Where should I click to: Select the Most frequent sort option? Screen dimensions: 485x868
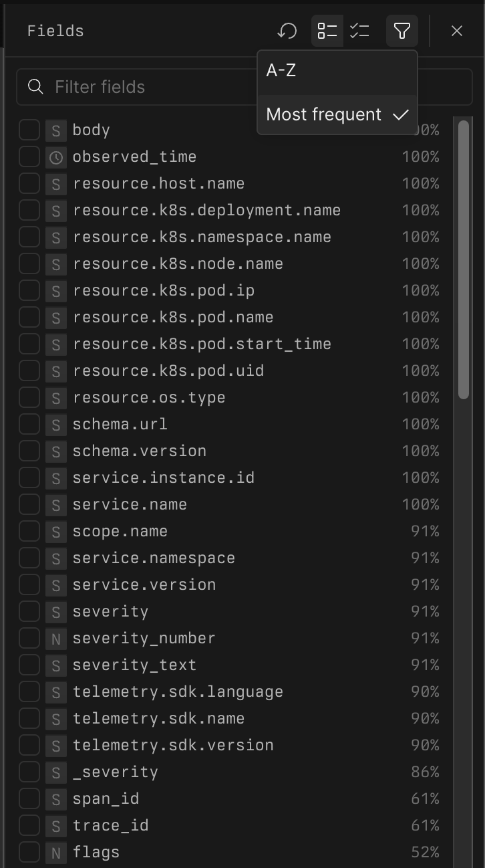[323, 114]
